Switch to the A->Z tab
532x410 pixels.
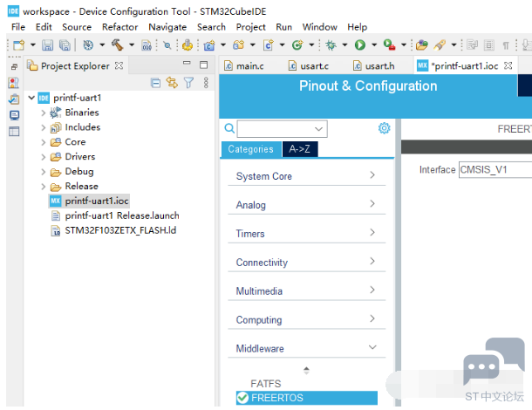click(x=300, y=149)
